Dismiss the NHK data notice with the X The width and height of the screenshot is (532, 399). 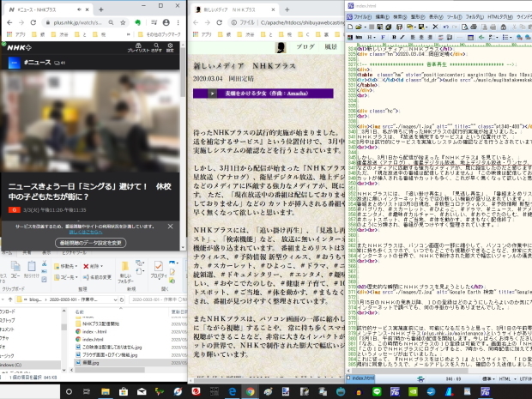[170, 226]
